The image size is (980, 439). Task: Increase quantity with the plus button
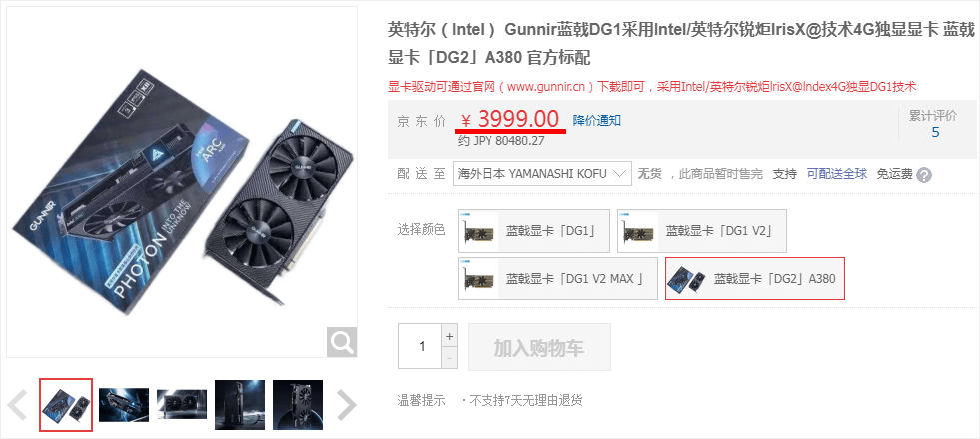tap(449, 335)
